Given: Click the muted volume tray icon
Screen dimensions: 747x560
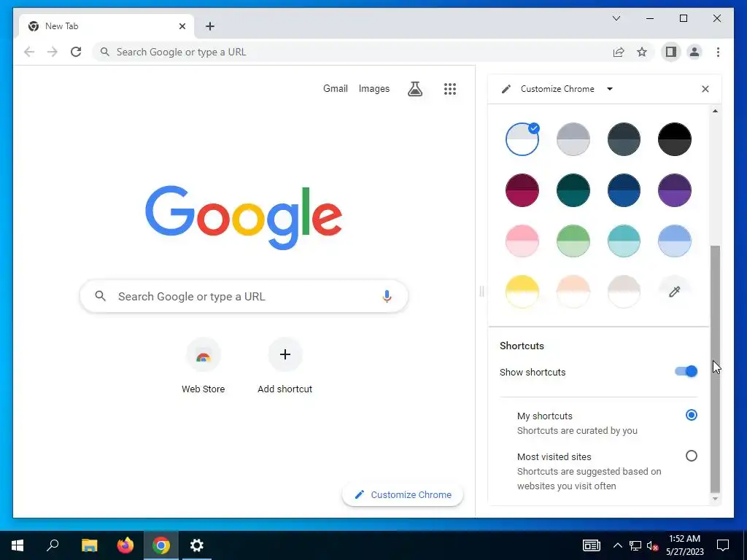Looking at the screenshot, I should tap(653, 545).
